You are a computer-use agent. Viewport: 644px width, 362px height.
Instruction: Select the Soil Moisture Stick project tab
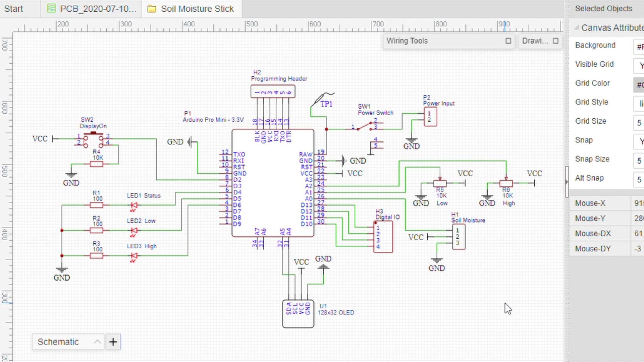pos(196,8)
